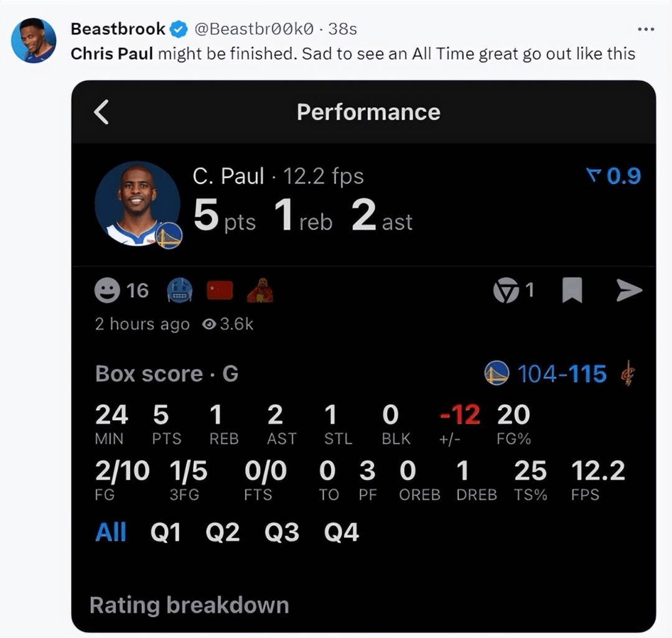Toggle the Q4 quarter filter
672x638 pixels.
pos(341,532)
